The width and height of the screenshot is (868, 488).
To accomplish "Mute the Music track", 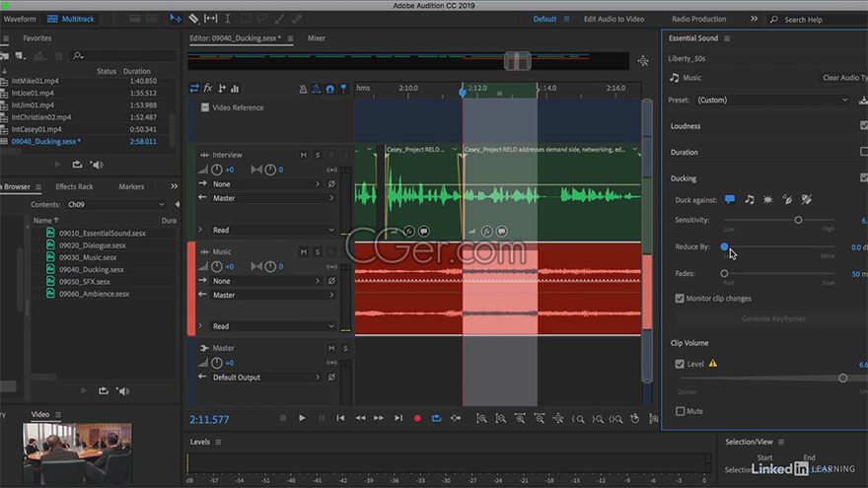I will pyautogui.click(x=304, y=251).
